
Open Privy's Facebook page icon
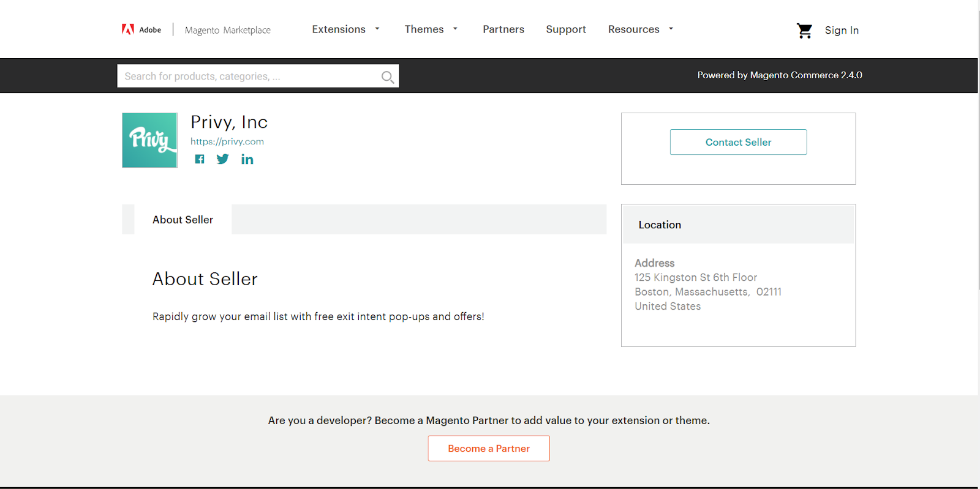click(x=200, y=159)
